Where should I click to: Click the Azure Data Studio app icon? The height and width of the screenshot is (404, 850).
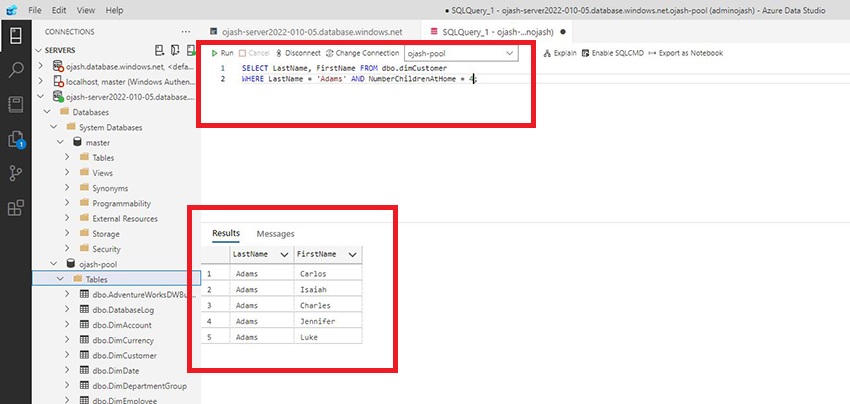11,10
